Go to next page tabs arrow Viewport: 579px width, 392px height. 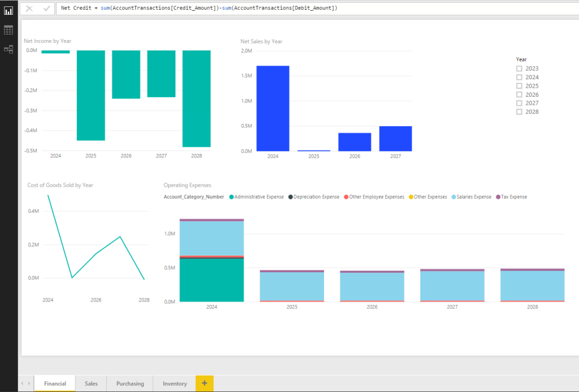point(29,384)
